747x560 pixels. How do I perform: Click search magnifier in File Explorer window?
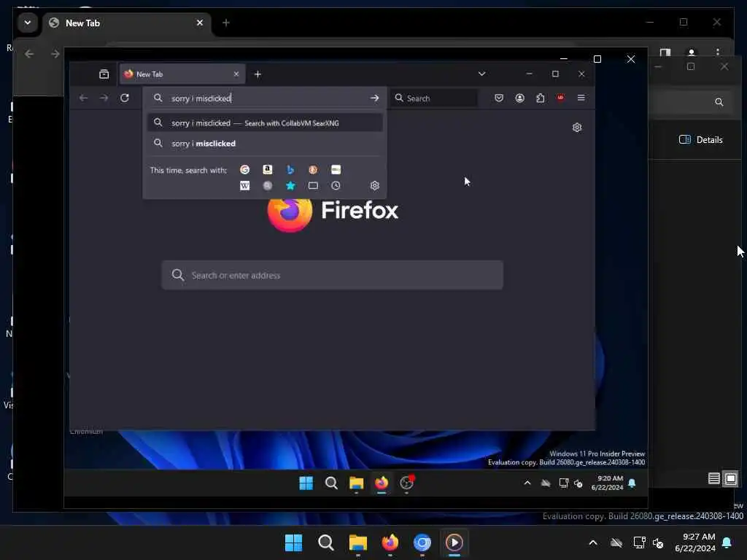click(x=719, y=102)
